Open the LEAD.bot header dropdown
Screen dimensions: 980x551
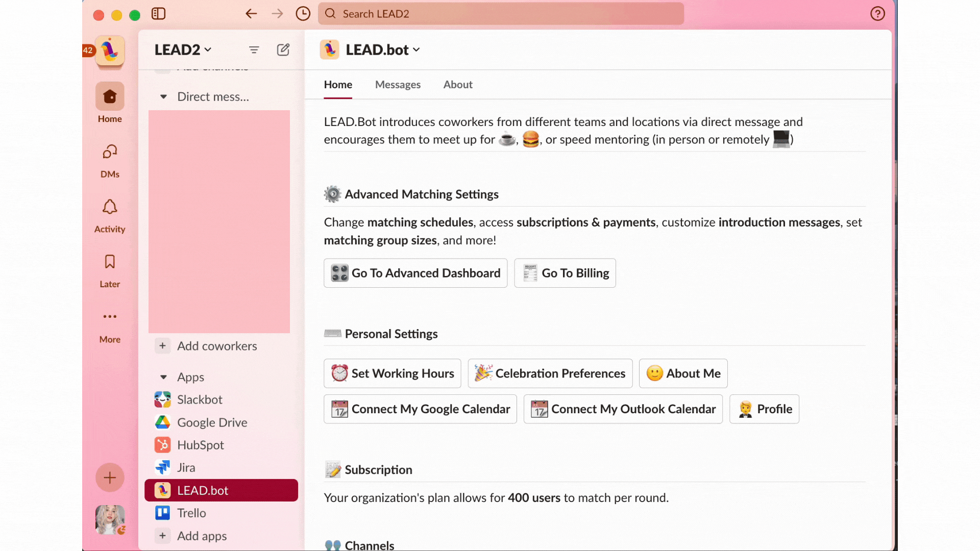click(383, 49)
